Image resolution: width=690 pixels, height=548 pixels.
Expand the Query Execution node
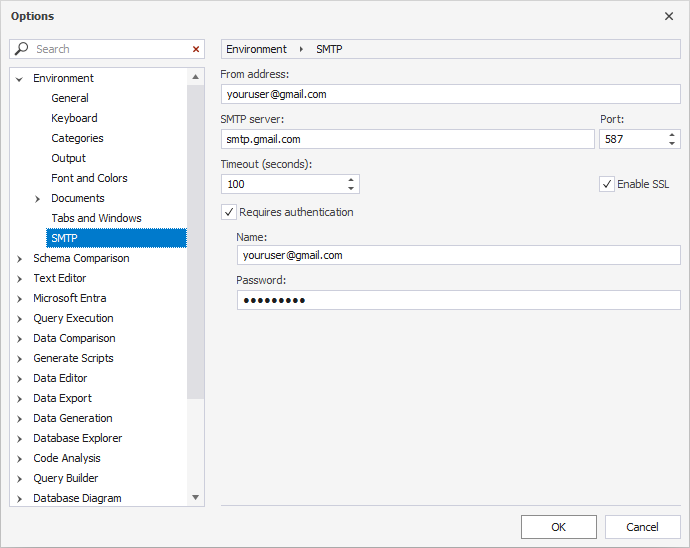[19, 319]
